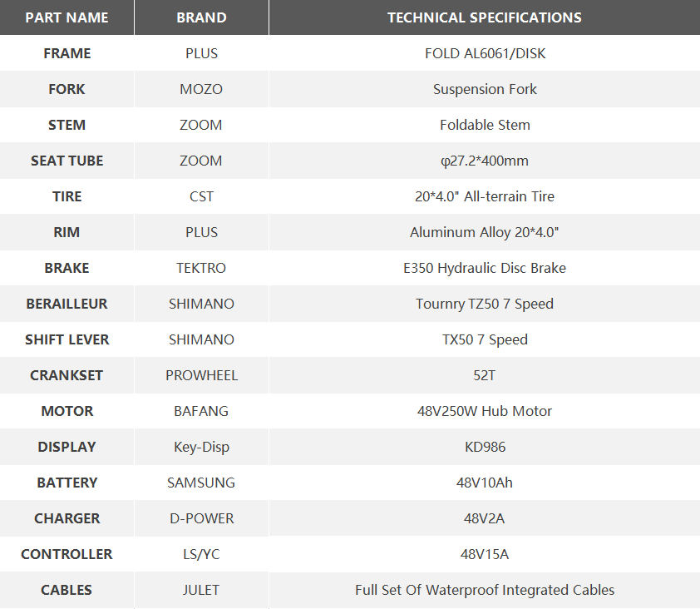
Task: Click the Aluminum Alloy 20*4.0" cell
Action: (x=485, y=232)
